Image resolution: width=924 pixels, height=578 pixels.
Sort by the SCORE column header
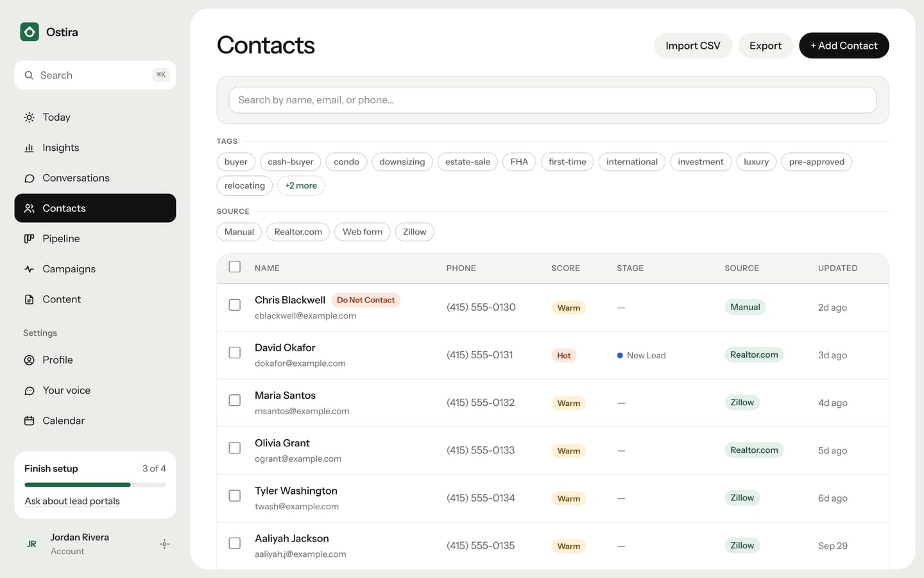[565, 268]
